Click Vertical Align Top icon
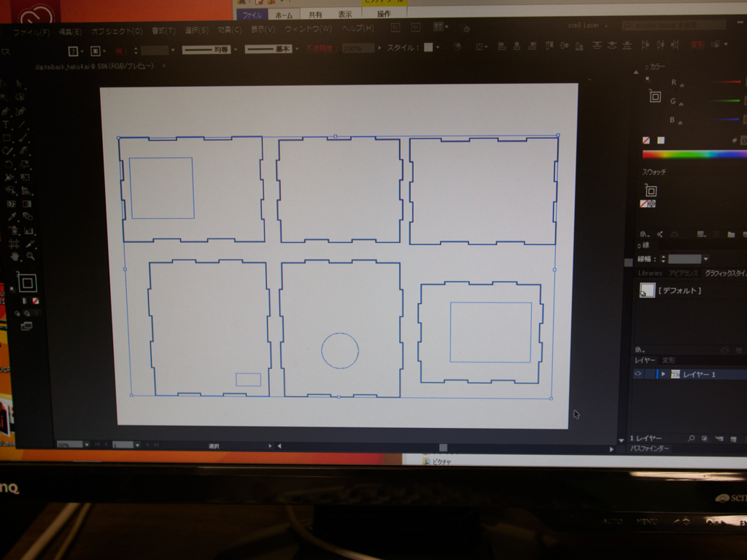747x560 pixels. 549,46
